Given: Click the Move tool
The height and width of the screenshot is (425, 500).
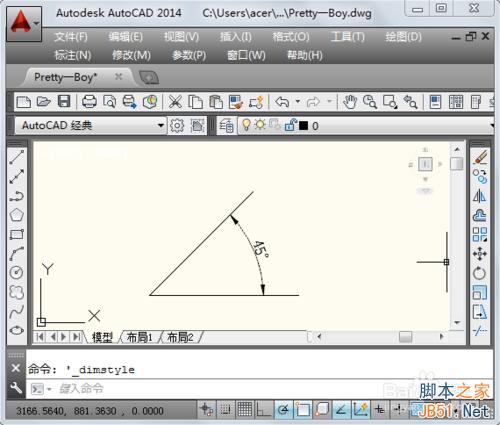Looking at the screenshot, I should tap(480, 254).
